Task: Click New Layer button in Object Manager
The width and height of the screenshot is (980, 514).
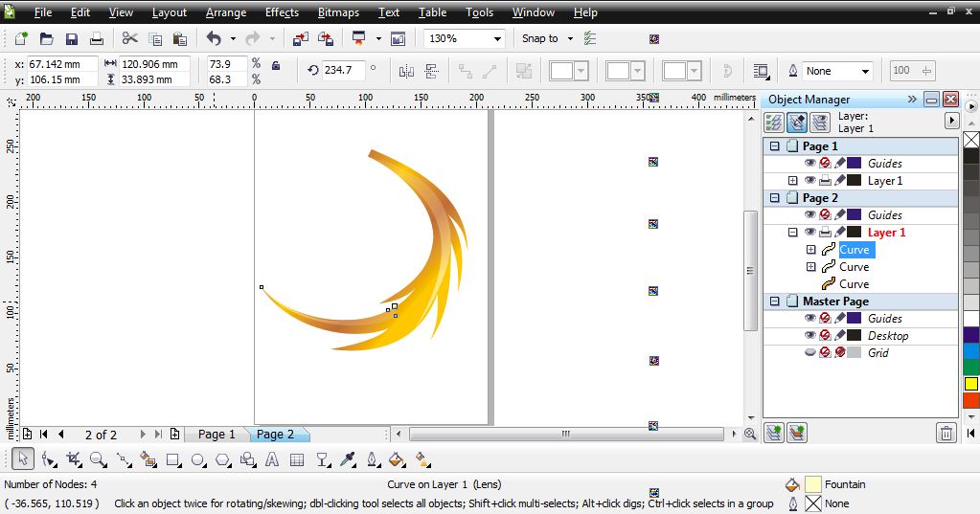Action: click(x=774, y=433)
